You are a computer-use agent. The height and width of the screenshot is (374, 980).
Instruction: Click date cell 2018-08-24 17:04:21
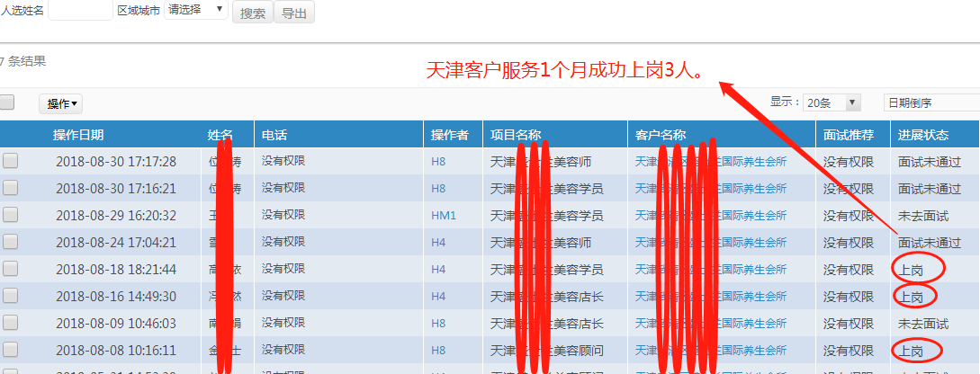(x=116, y=242)
